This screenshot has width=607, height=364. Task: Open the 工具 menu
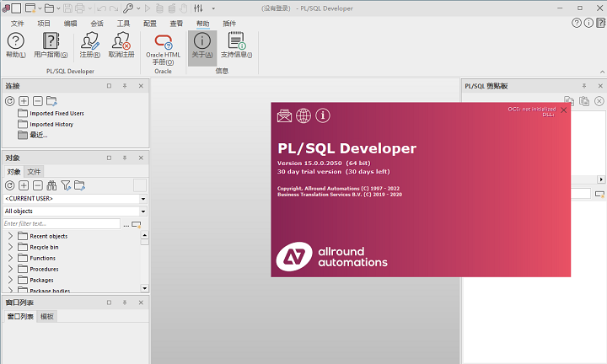123,24
